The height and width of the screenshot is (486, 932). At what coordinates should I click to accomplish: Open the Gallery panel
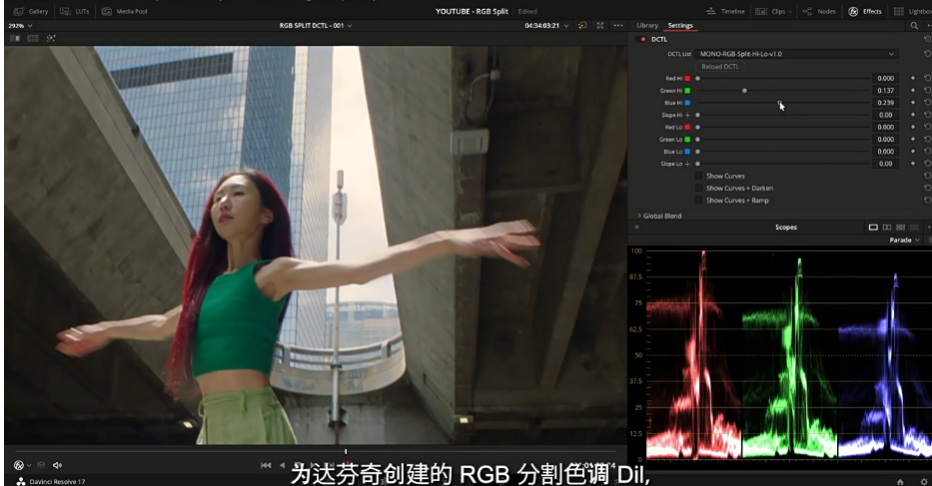31,11
